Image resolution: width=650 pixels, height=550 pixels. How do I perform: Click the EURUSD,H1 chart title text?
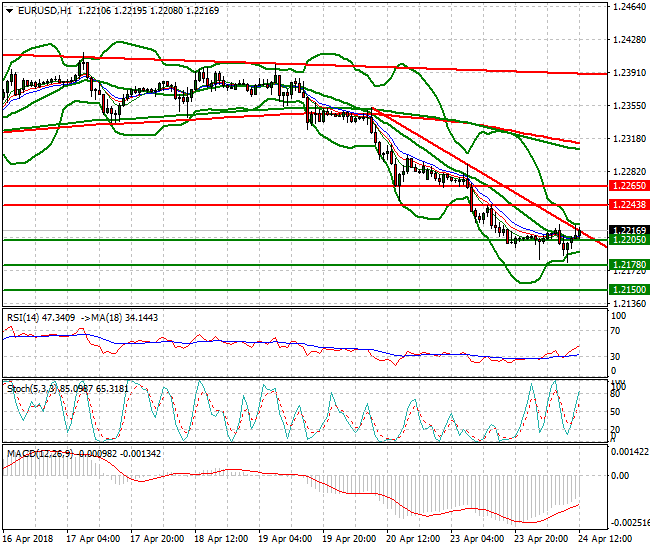(x=45, y=11)
